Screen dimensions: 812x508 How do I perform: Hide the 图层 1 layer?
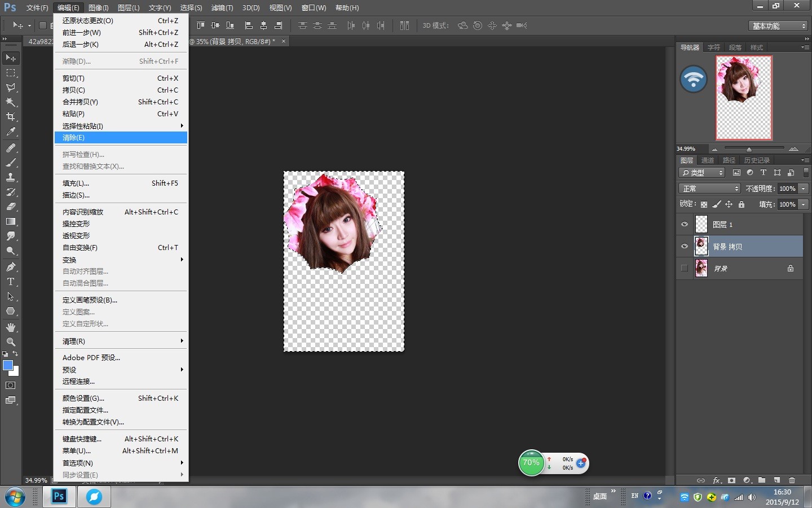[685, 225]
